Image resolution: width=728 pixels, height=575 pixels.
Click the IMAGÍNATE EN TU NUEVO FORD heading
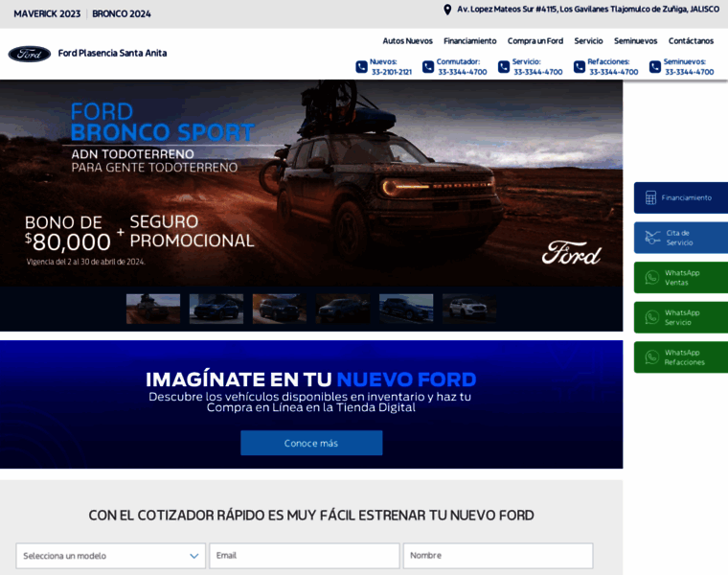[x=310, y=379]
